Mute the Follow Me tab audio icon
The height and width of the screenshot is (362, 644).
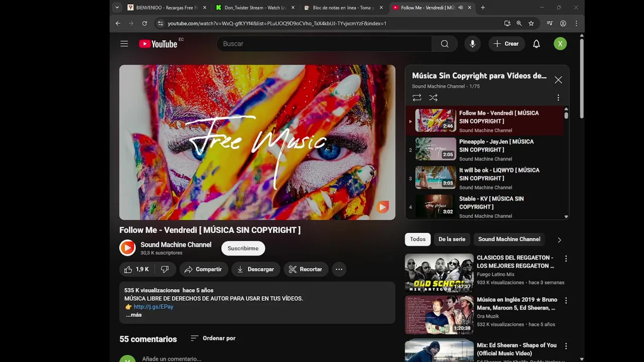(460, 8)
